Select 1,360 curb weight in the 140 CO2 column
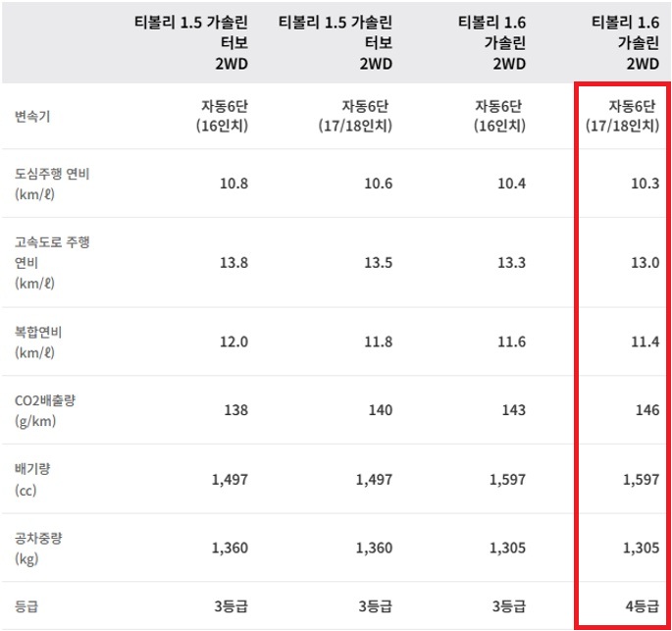 [x=375, y=549]
